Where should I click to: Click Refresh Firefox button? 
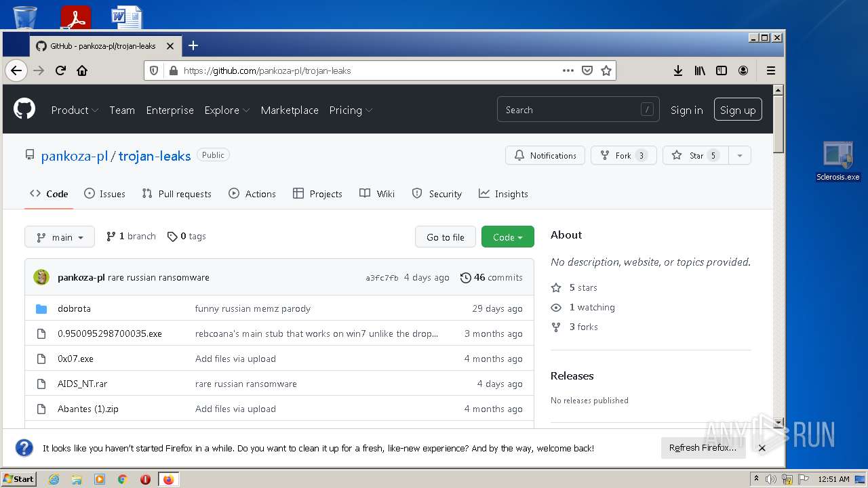click(x=703, y=448)
